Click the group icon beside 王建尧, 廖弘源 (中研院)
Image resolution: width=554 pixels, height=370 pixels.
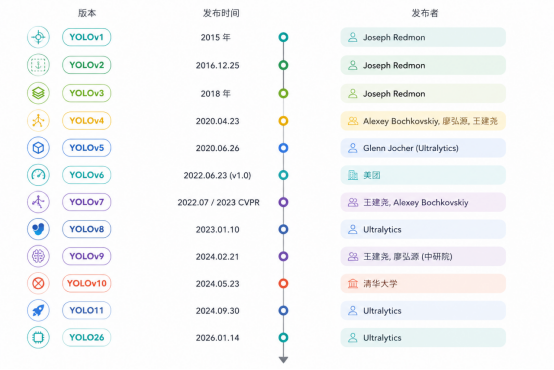point(353,256)
